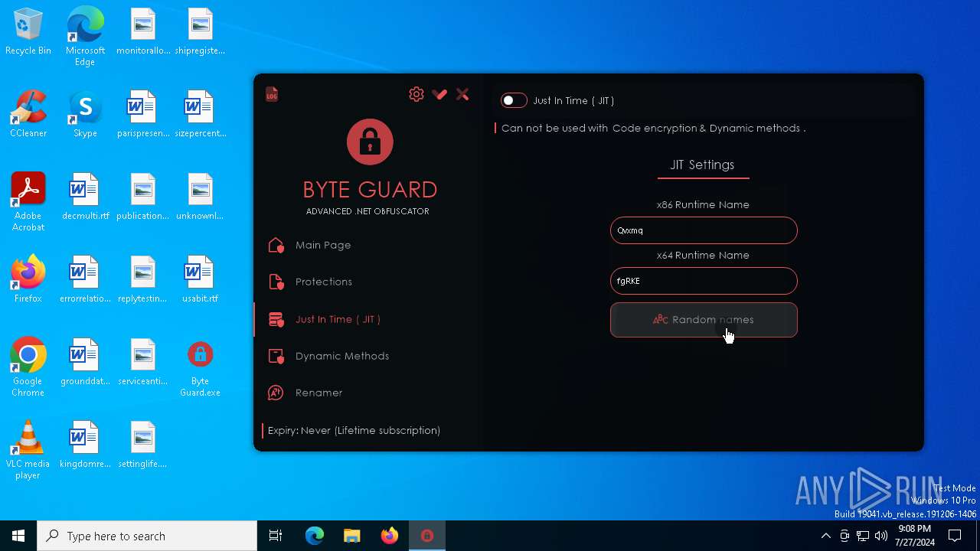Image resolution: width=980 pixels, height=551 pixels.
Task: Select settinglife... file icon
Action: click(143, 445)
